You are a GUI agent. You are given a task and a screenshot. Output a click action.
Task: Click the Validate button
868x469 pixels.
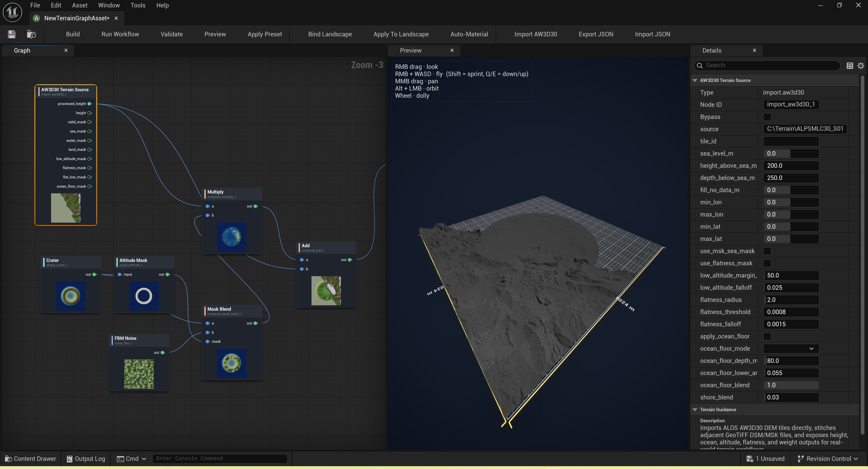coord(172,34)
